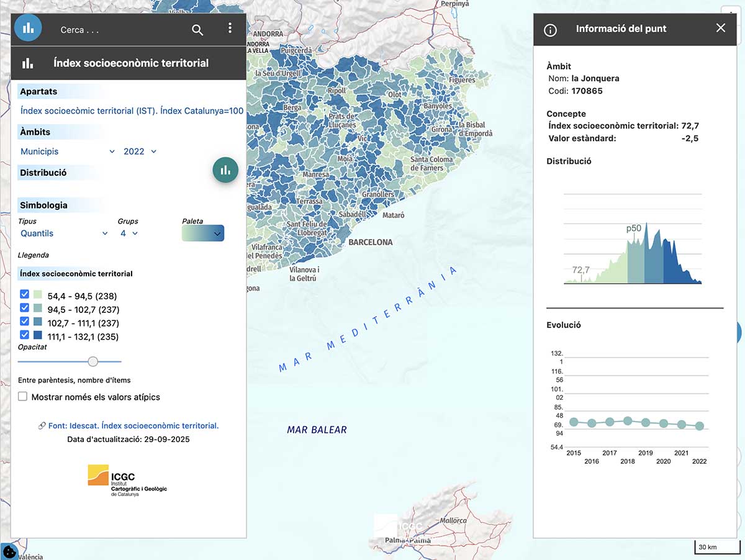
Task: Disable the 111,1 - 132,1 legend layer
Action: point(25,335)
